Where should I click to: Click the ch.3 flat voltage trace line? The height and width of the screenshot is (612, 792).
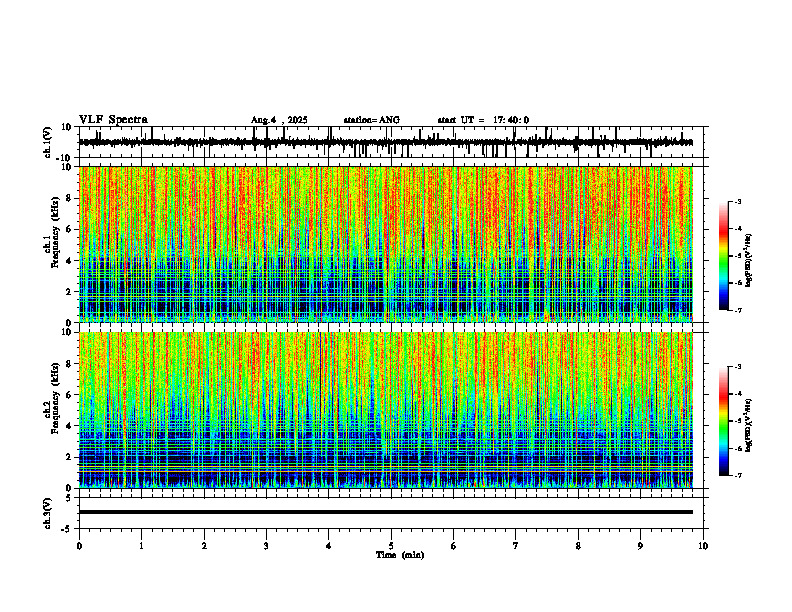pyautogui.click(x=385, y=512)
